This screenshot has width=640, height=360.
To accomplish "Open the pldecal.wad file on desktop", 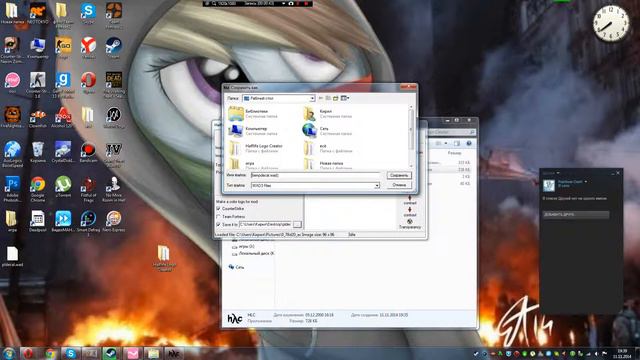I will 12,257.
